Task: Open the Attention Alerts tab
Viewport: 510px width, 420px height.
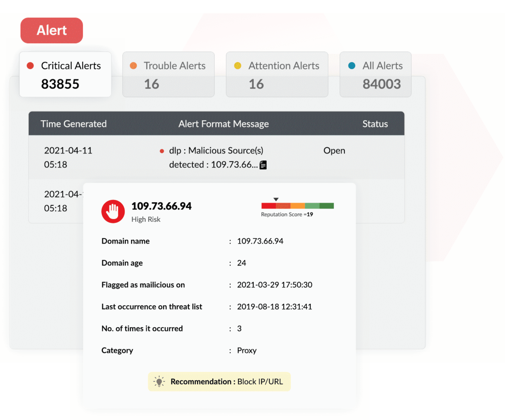Action: 277,74
